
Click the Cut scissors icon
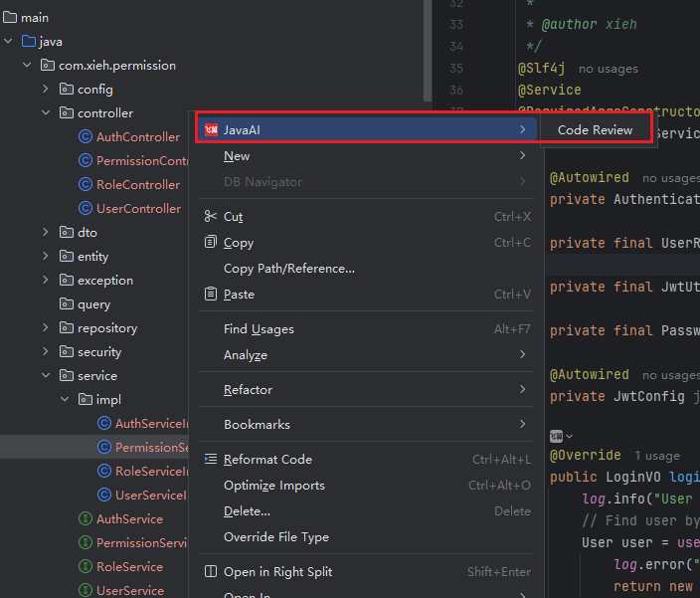210,217
